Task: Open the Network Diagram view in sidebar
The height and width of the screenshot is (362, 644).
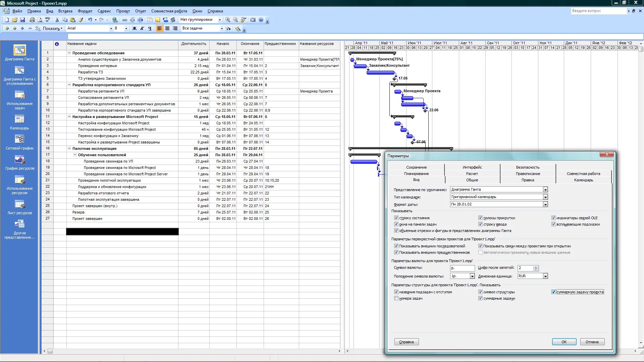Action: coord(19,139)
